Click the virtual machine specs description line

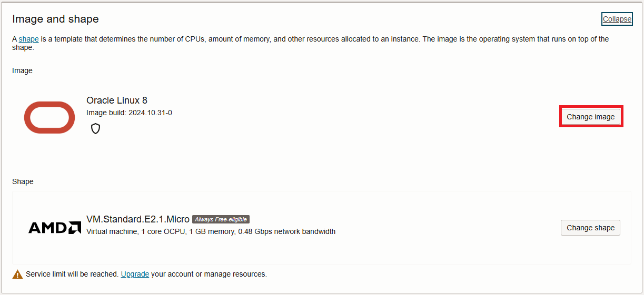[211, 231]
